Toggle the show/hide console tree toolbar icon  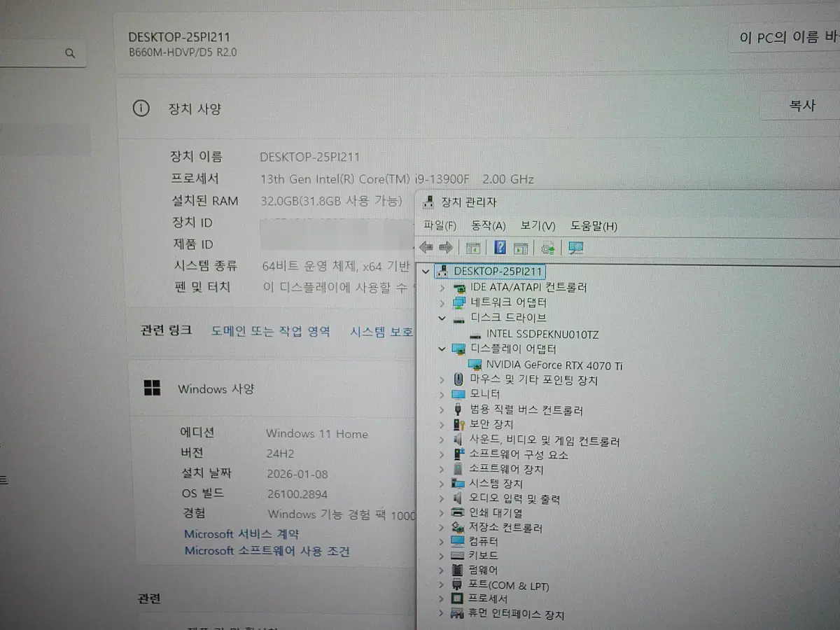click(473, 248)
